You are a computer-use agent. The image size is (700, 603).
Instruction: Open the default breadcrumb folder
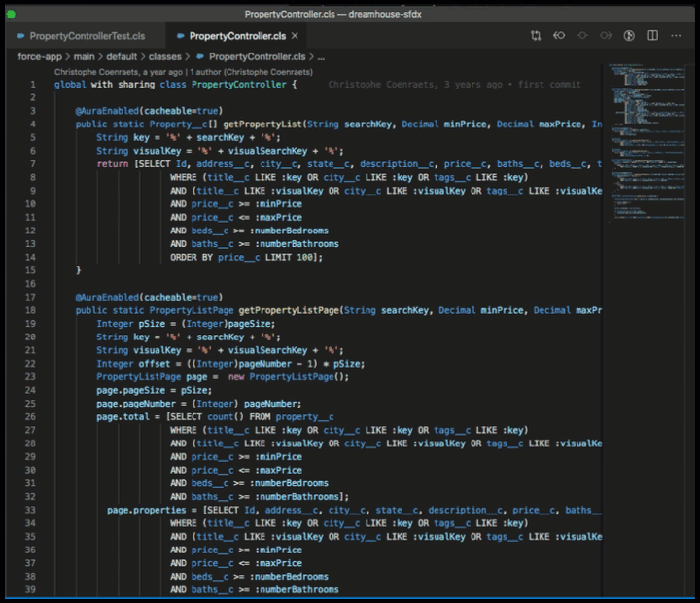122,56
